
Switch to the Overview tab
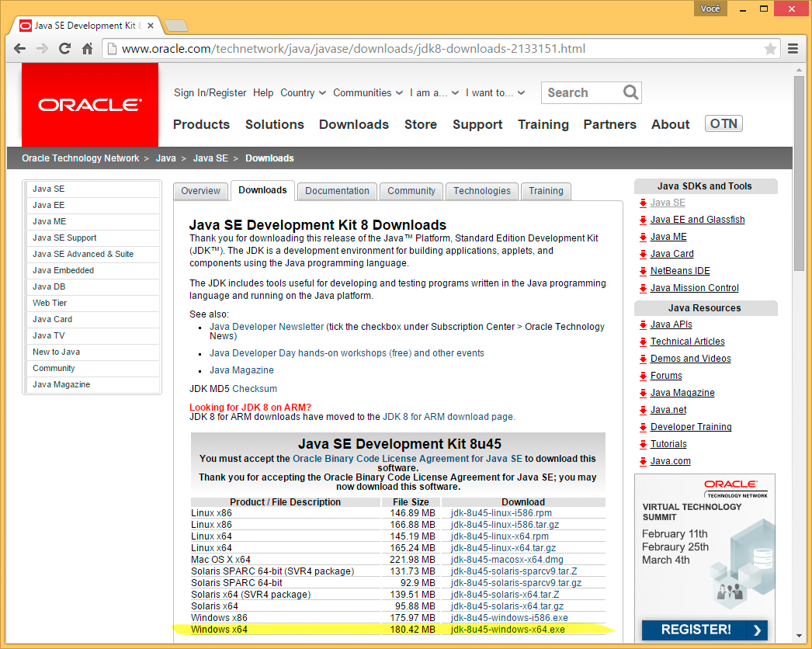(x=200, y=191)
